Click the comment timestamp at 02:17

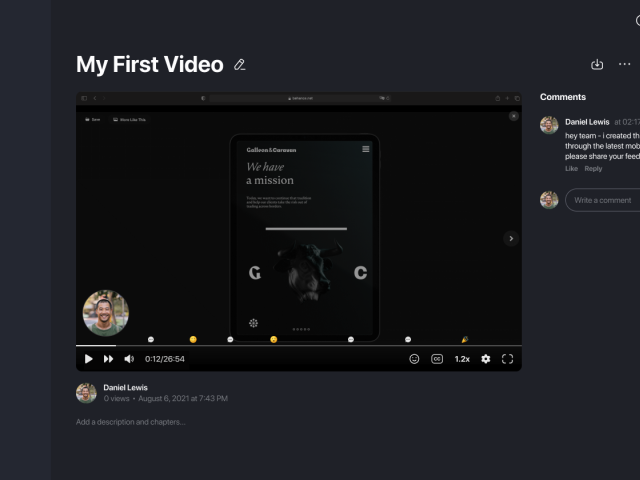pos(627,122)
